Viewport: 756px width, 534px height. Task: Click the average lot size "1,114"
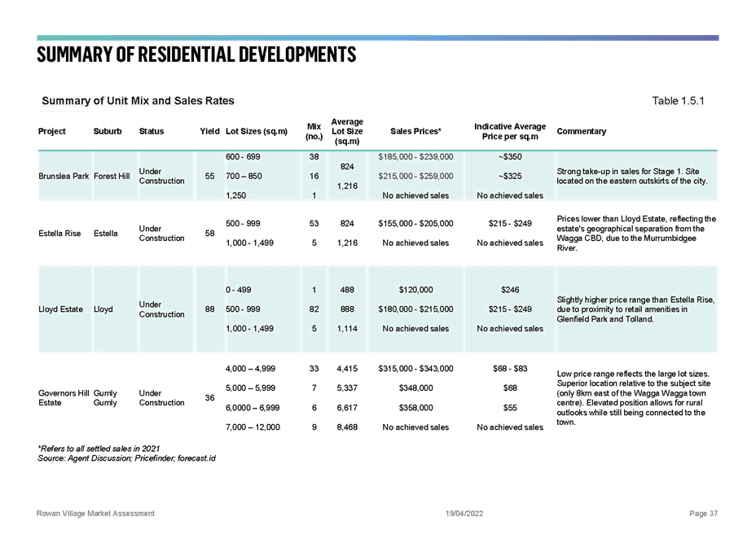347,329
